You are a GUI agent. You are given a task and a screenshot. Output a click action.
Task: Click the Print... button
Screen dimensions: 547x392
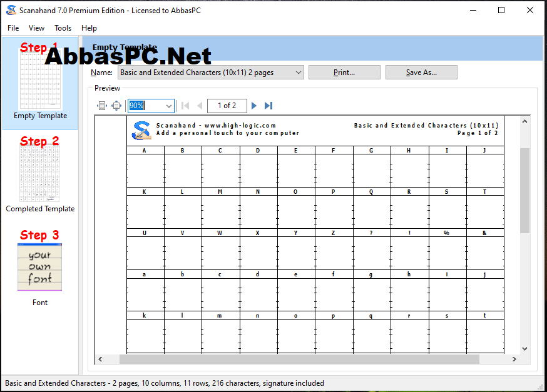pyautogui.click(x=344, y=73)
